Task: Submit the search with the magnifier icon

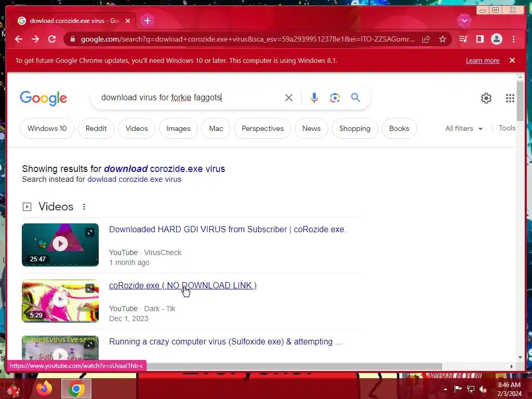Action: (x=355, y=98)
